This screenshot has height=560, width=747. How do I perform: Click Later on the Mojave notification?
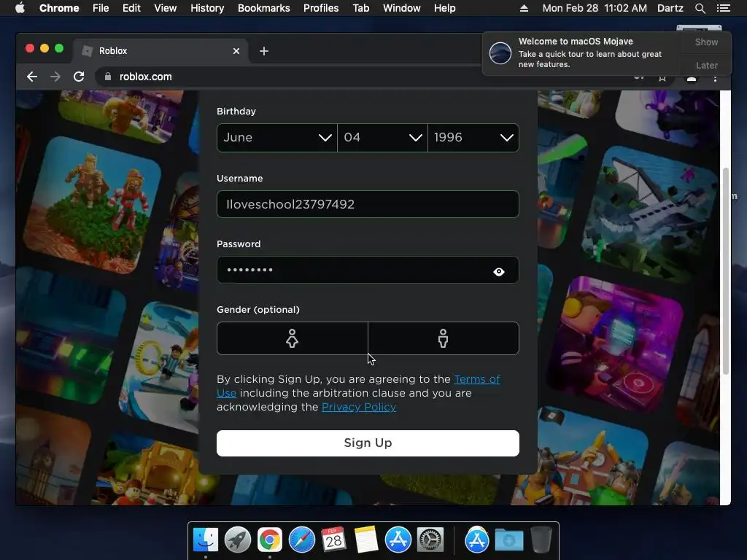(706, 65)
